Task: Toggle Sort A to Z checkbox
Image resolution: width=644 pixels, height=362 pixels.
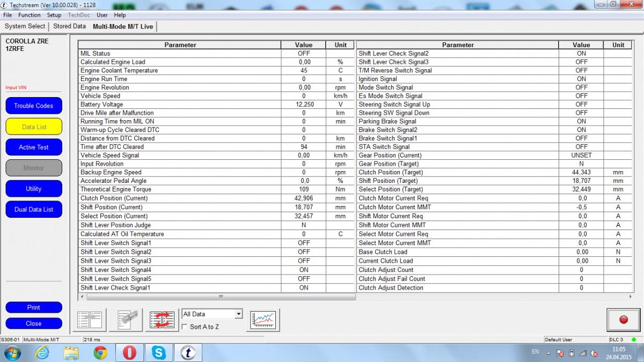Action: [185, 327]
